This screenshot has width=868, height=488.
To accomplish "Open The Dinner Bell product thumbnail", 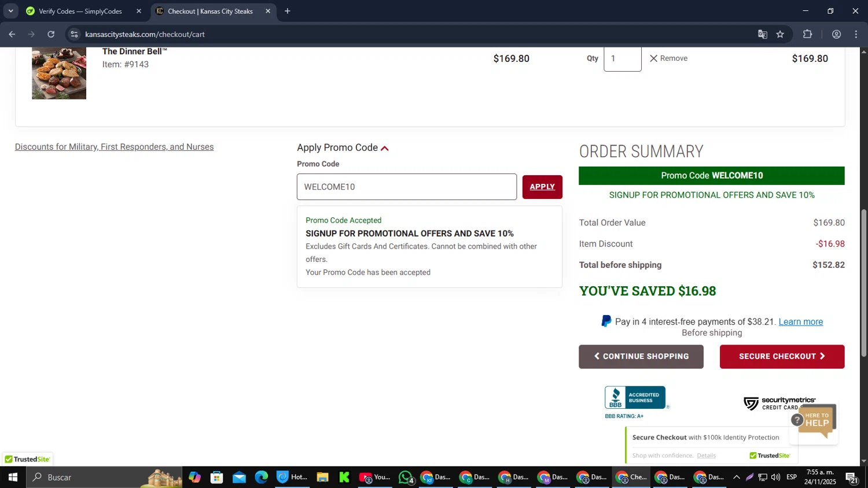I will [x=59, y=73].
